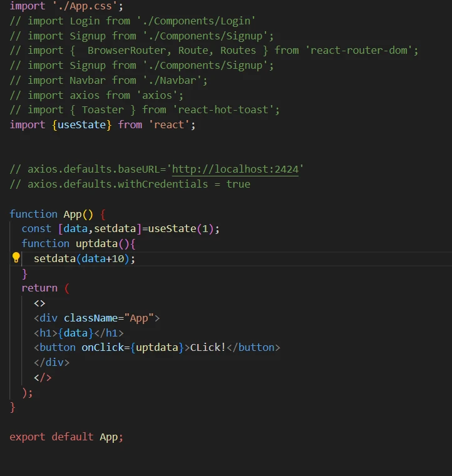Viewport: 452px width, 476px height.
Task: Click the CLick! button label text
Action: coord(207,347)
